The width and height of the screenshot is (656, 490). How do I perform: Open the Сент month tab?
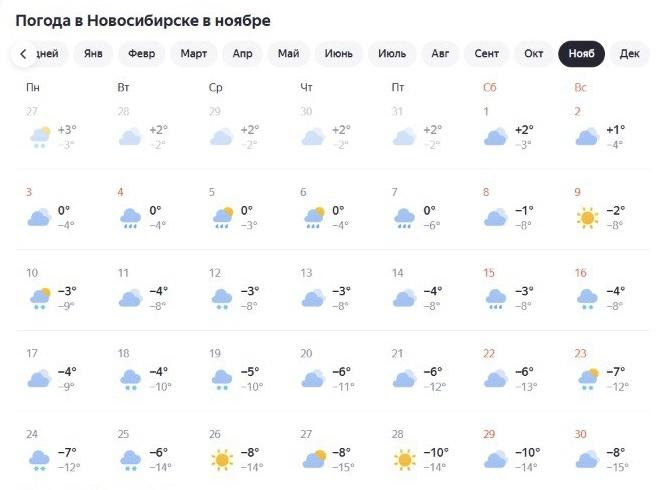click(487, 54)
